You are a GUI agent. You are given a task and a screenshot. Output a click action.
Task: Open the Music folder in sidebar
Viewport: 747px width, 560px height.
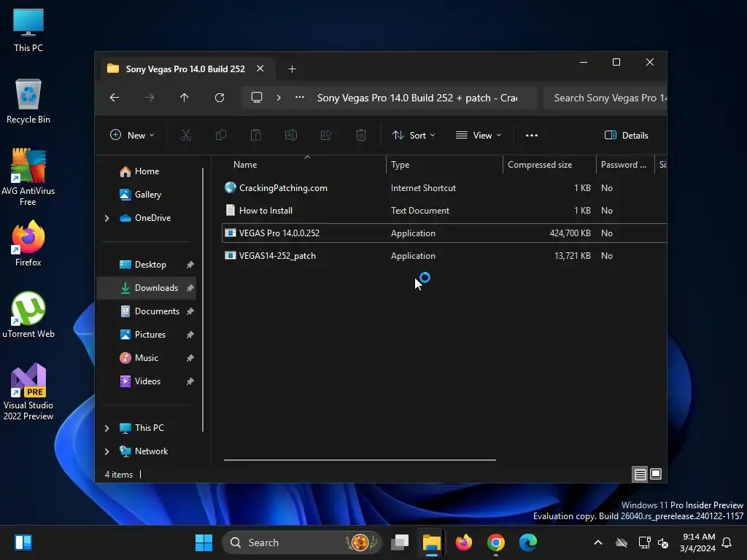pos(146,357)
